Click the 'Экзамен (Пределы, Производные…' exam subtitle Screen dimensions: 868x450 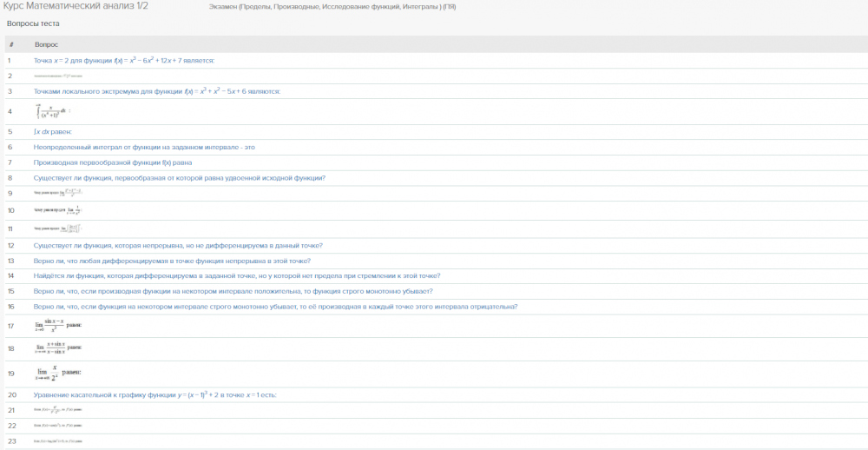pyautogui.click(x=332, y=7)
